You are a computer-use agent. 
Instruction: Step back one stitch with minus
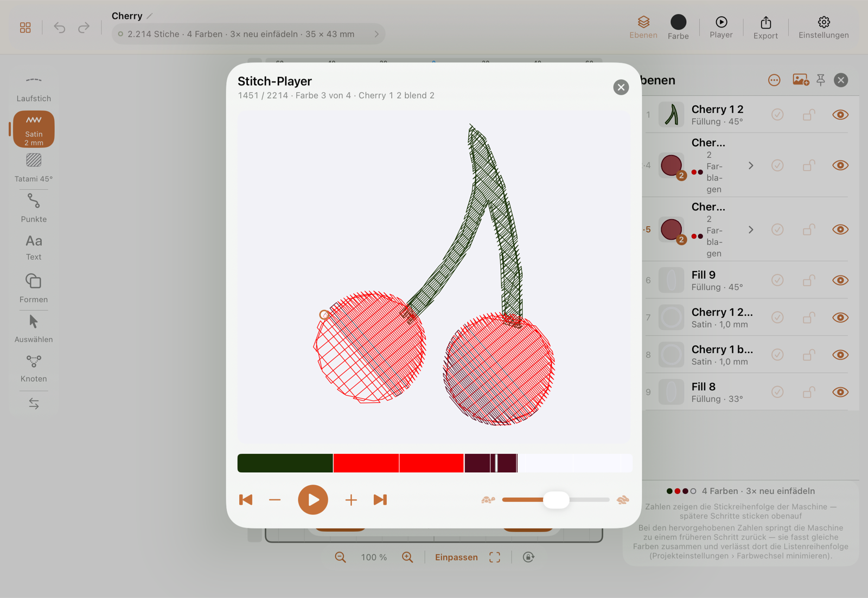(275, 500)
